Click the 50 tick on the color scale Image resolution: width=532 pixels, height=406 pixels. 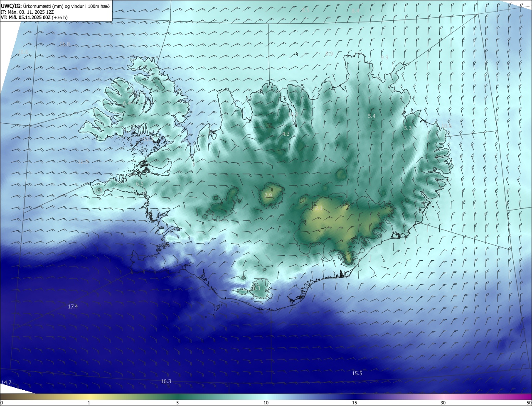pyautogui.click(x=529, y=403)
